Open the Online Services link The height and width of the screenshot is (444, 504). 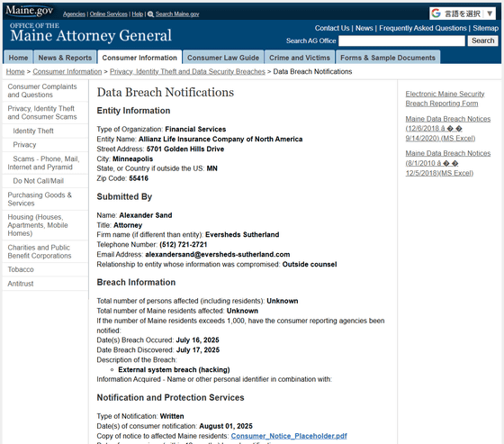108,14
